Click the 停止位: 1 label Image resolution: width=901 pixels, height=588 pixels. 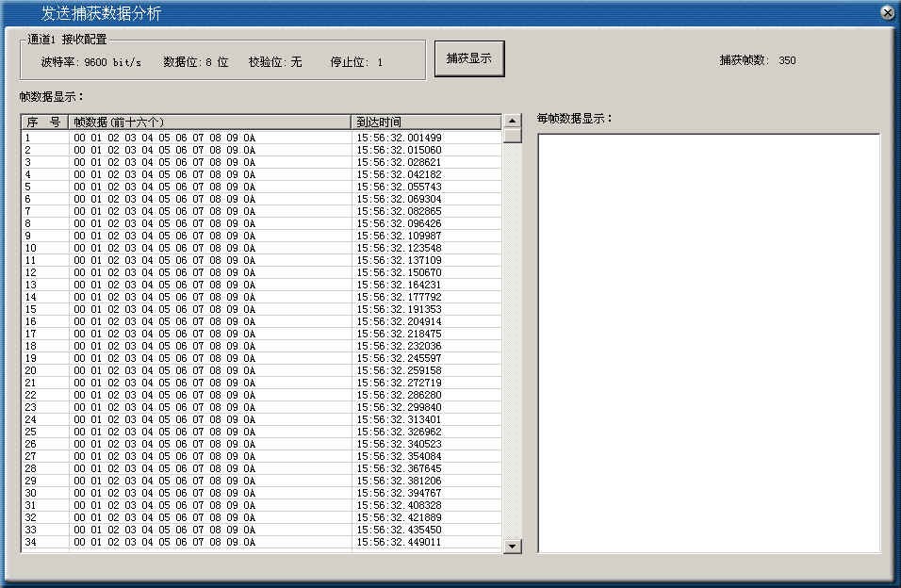356,62
